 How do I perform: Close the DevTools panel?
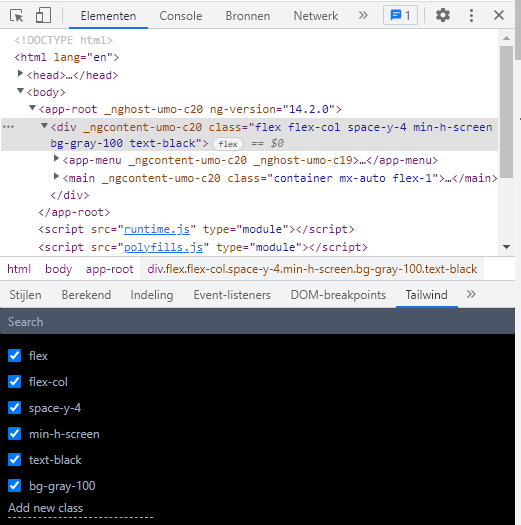[499, 15]
